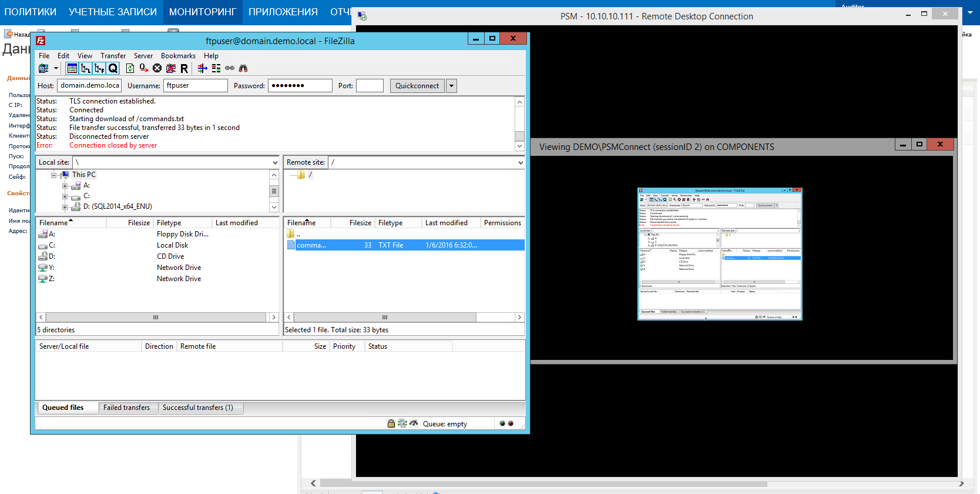
Task: Open the filename filters icon
Action: coord(216,68)
